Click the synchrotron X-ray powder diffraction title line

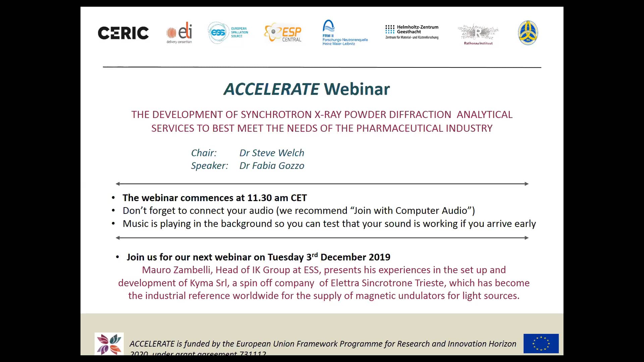tap(322, 115)
